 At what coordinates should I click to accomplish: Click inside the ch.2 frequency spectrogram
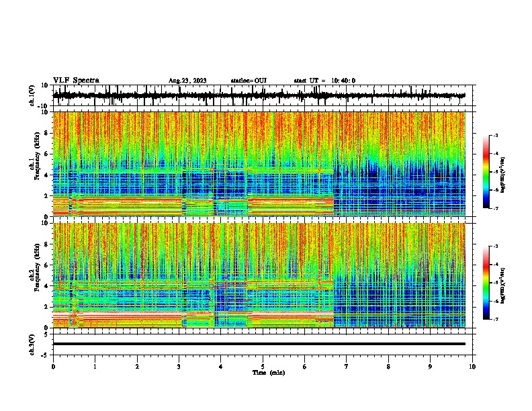click(259, 275)
